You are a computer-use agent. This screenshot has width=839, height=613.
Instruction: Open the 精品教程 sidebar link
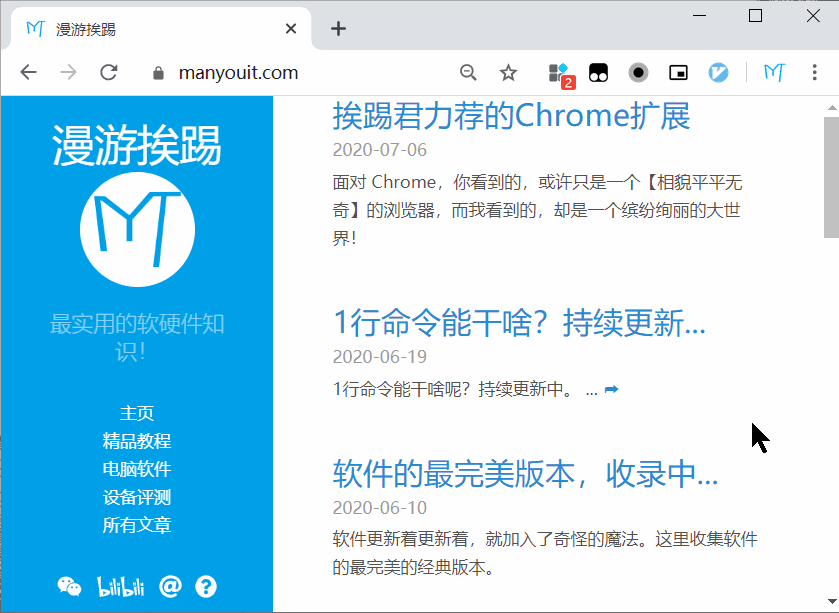pos(137,440)
